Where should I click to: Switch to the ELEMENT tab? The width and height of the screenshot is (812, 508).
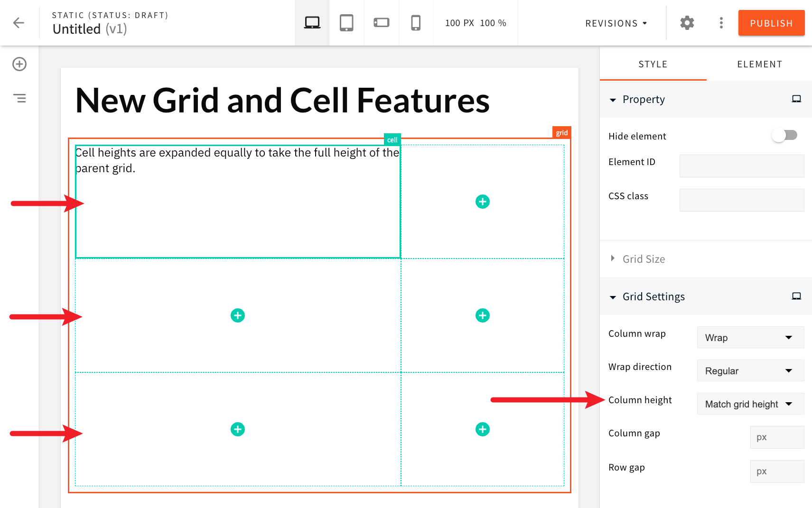click(759, 64)
